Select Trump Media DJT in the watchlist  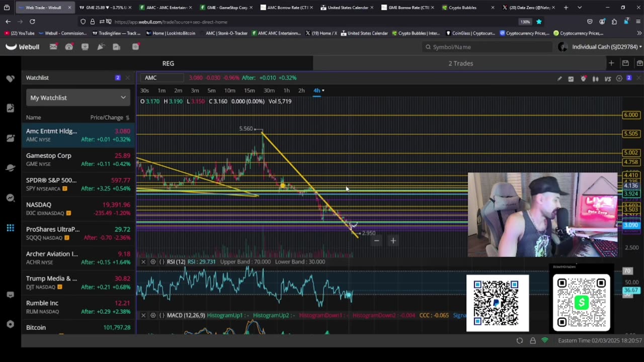(x=78, y=283)
